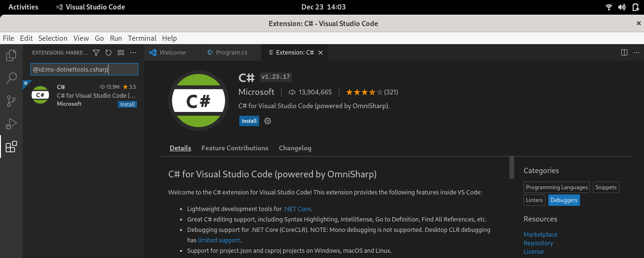The image size is (644, 258).
Task: Close the Extension: C# tab
Action: coord(320,53)
